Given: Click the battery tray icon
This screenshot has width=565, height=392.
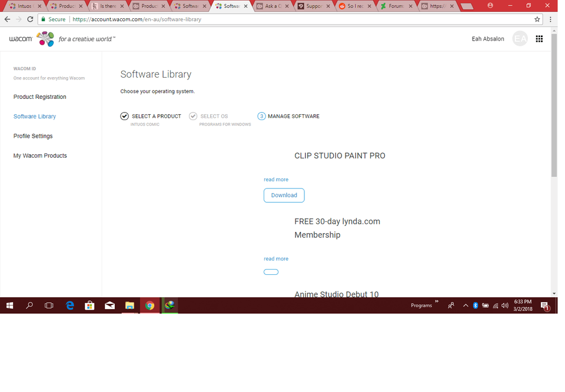Looking at the screenshot, I should pos(486,305).
